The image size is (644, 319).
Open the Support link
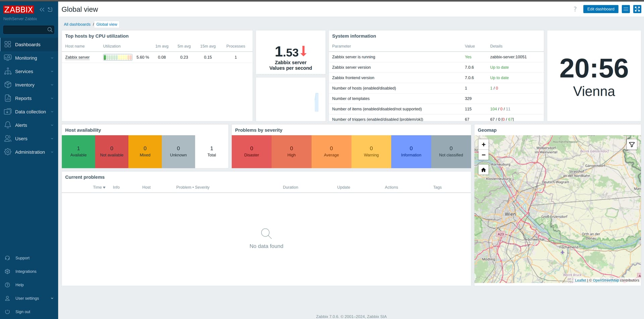coord(22,258)
